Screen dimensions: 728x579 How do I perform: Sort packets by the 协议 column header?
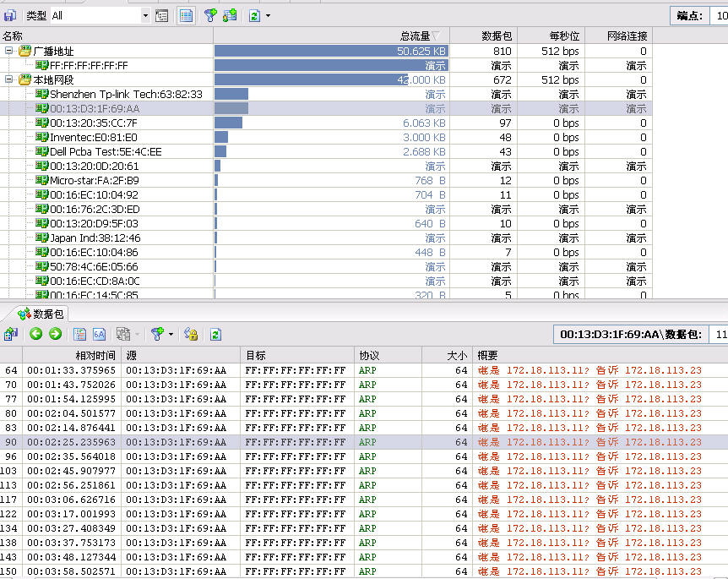pos(369,356)
